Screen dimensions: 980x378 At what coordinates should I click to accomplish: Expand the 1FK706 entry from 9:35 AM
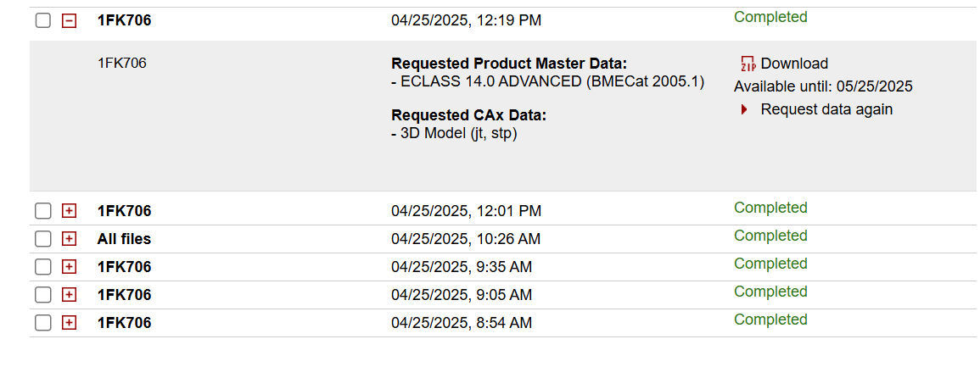point(70,267)
